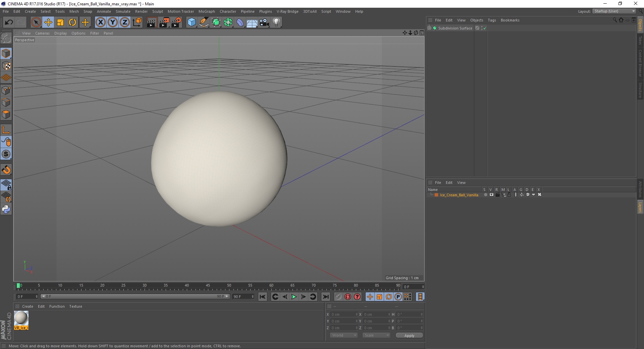The image size is (644, 349).
Task: Activate the Move tool in top toolbar
Action: (x=48, y=22)
